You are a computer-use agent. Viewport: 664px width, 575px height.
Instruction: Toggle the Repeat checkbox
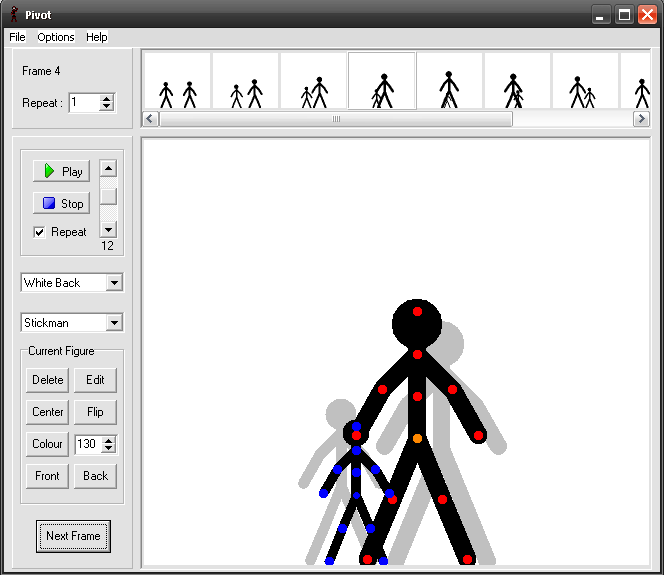[x=39, y=232]
